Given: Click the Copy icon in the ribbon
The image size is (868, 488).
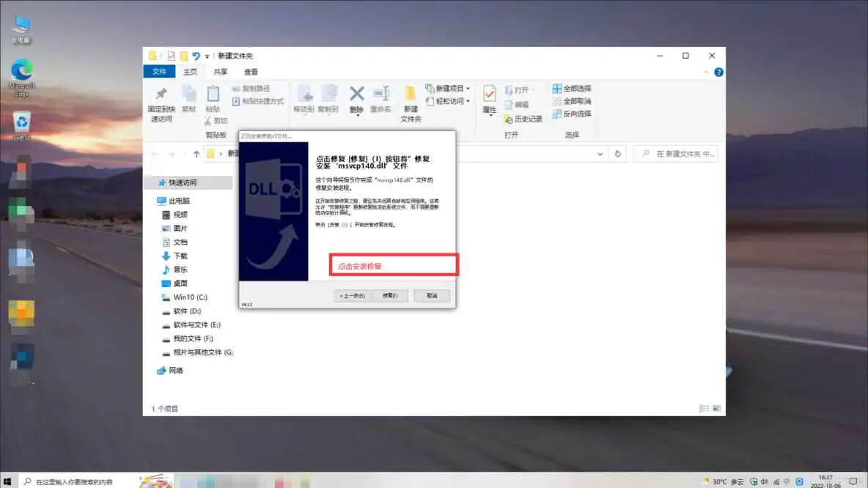Looking at the screenshot, I should (x=188, y=95).
